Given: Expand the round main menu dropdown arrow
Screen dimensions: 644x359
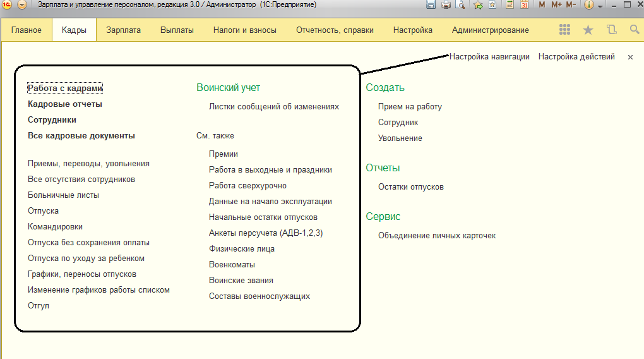Looking at the screenshot, I should point(22,5).
